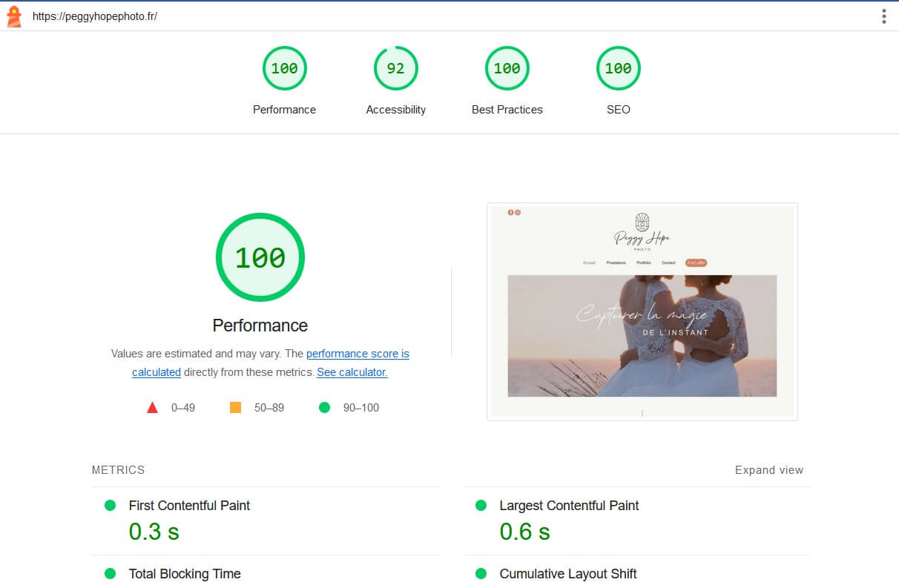
Task: Click green dot beside Largest Contentful Paint
Action: tap(481, 505)
